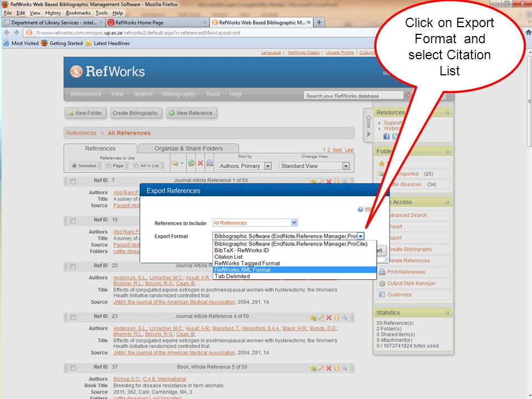The height and width of the screenshot is (399, 532).
Task: Click the red delete X in references toolbar
Action: pos(201,163)
